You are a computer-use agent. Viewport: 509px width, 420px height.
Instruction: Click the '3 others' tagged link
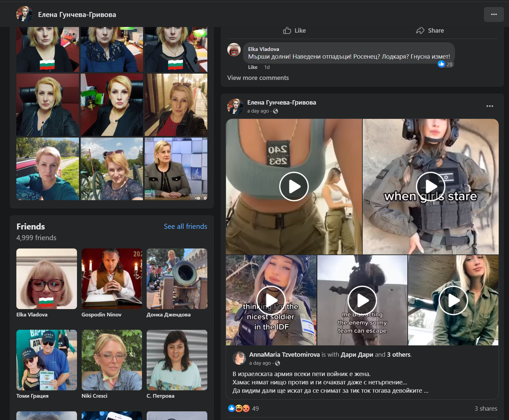(x=399, y=355)
